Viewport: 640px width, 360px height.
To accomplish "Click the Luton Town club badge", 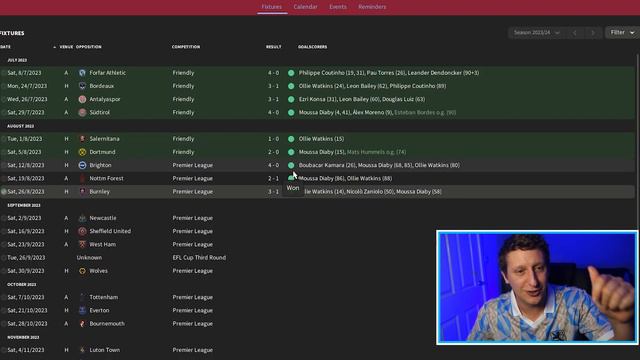I will coord(82,350).
